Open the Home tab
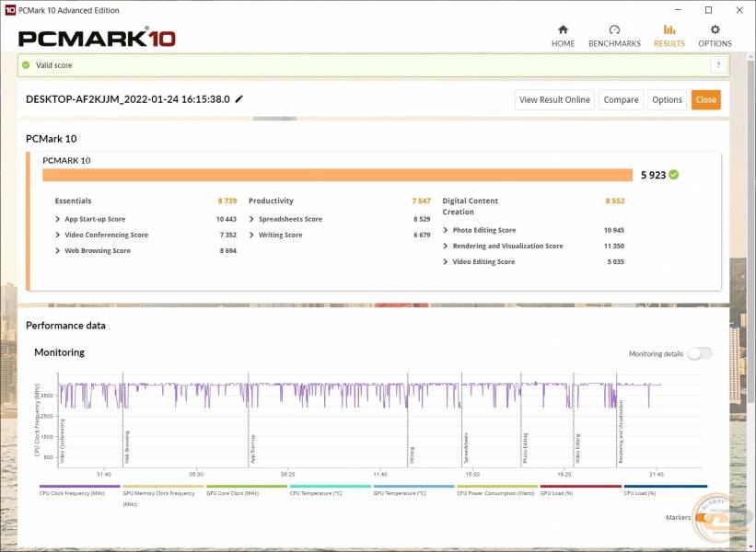756x552 pixels. [563, 36]
